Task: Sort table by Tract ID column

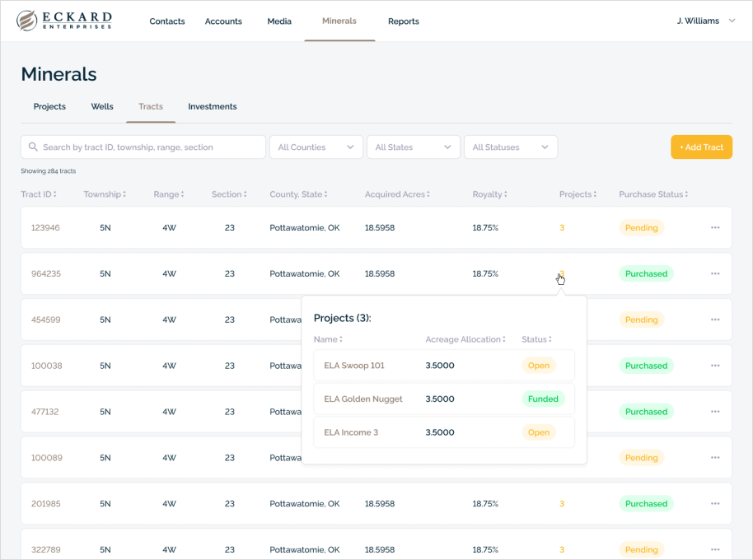Action: (x=39, y=194)
